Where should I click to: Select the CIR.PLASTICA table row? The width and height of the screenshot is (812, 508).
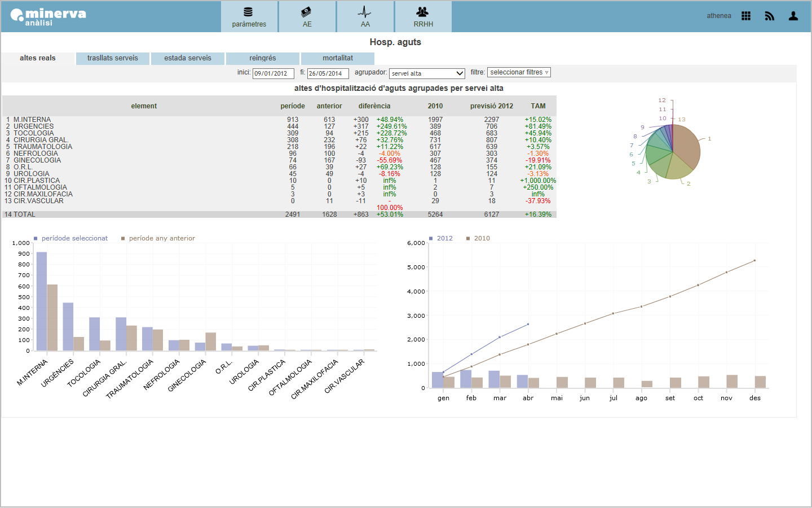click(x=279, y=181)
